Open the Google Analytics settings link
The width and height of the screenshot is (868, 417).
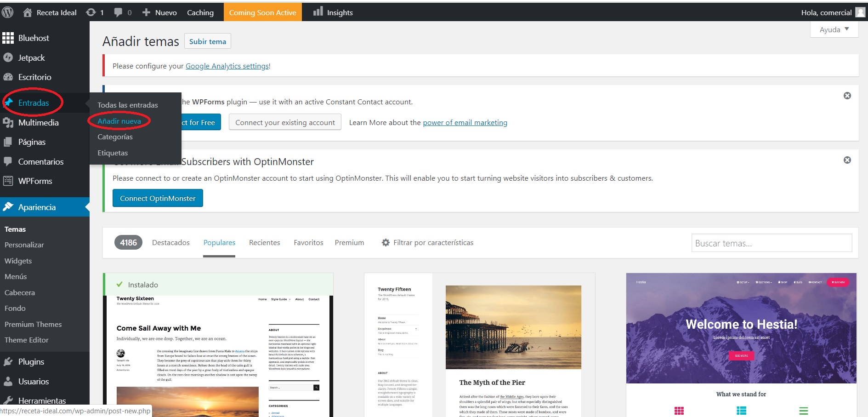click(227, 66)
